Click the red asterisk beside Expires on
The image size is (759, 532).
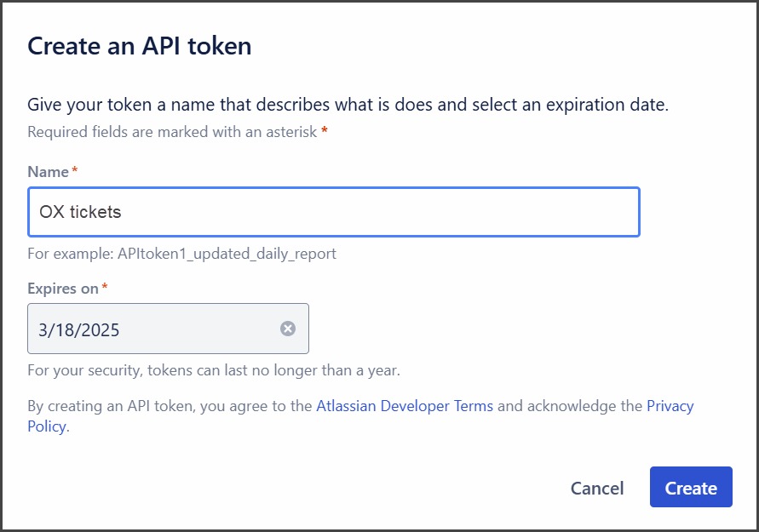coord(105,288)
